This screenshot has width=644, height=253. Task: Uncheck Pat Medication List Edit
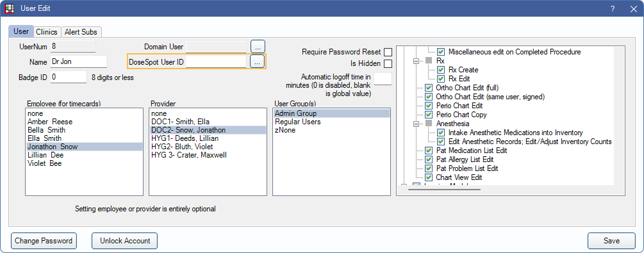[x=429, y=151]
